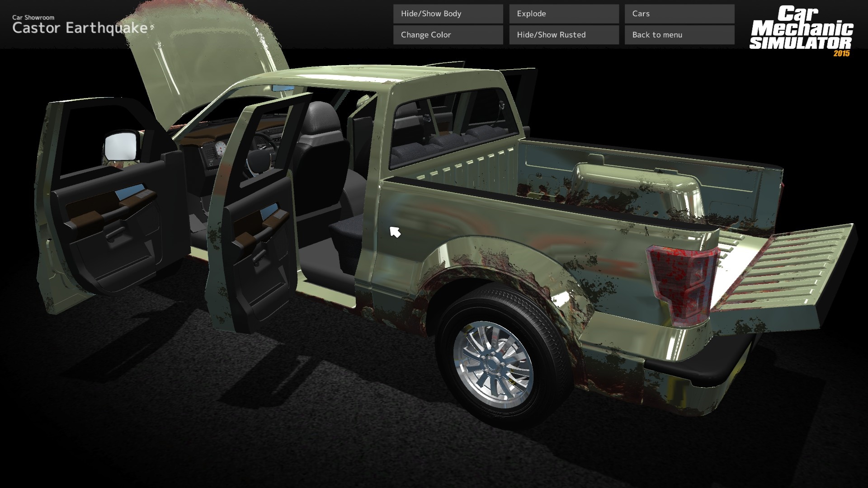Open the Change Color option
The width and height of the screenshot is (868, 488).
coord(448,34)
